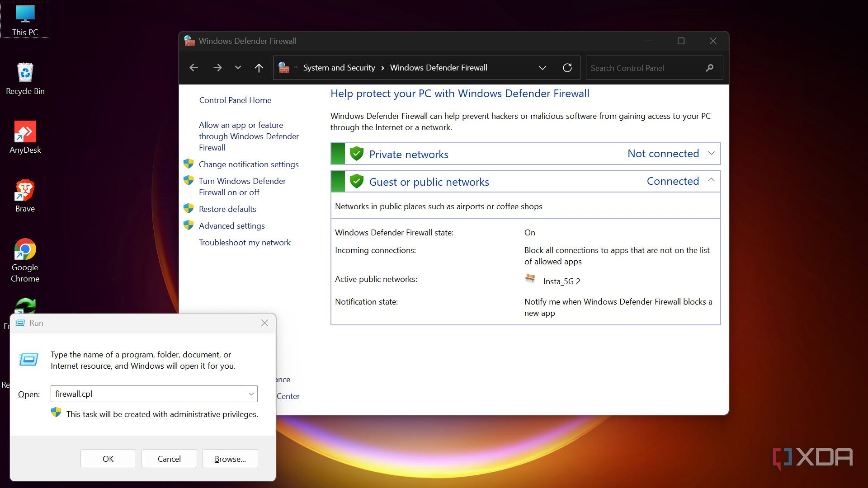Viewport: 868px width, 488px height.
Task: Go up one level with the up arrow
Action: point(259,68)
